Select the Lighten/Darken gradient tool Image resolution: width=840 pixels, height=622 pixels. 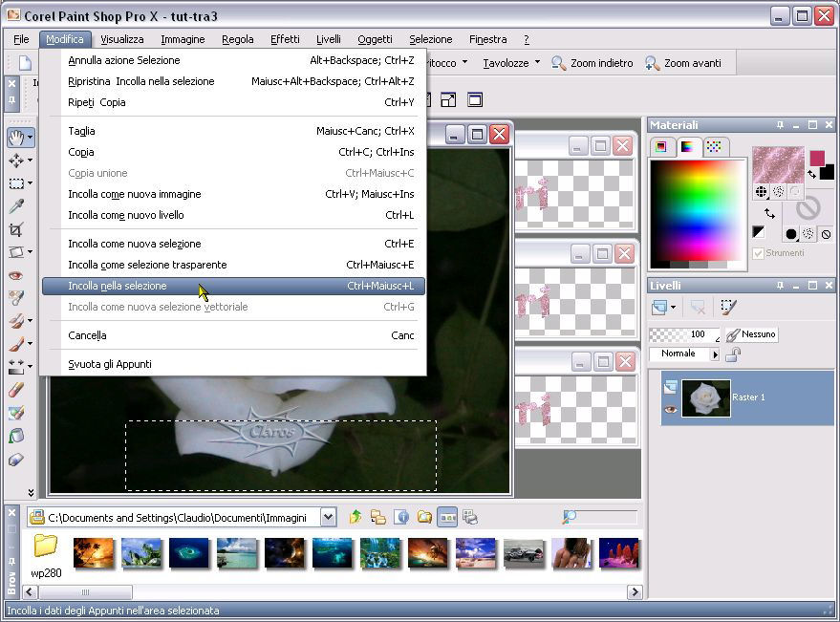click(16, 367)
